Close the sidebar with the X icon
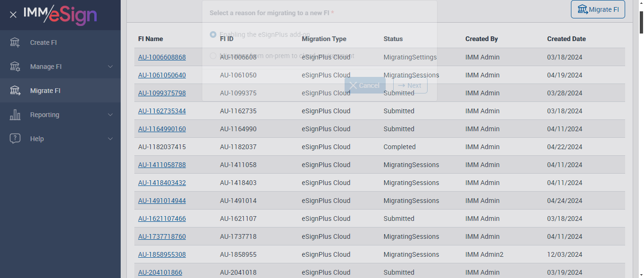This screenshot has width=644, height=278. click(13, 15)
